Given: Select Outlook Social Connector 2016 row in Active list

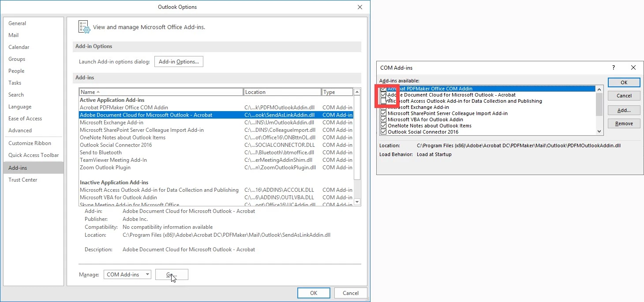Looking at the screenshot, I should pos(216,145).
